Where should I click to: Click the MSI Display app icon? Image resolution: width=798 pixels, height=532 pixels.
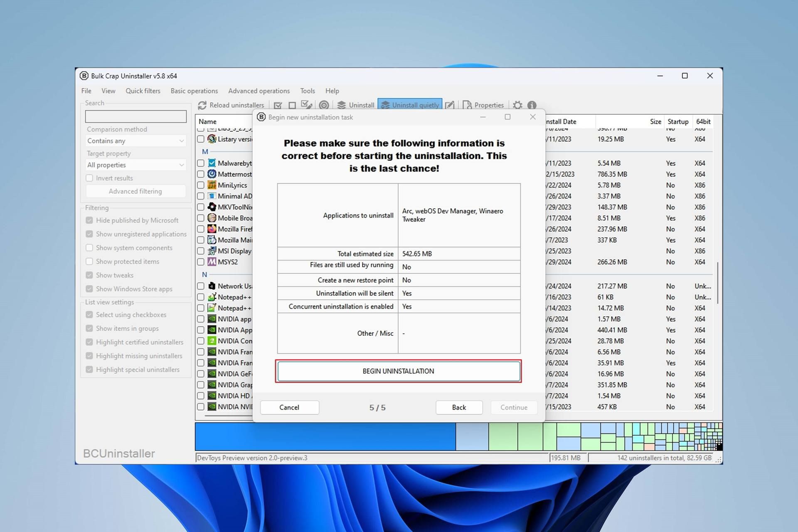click(x=212, y=251)
